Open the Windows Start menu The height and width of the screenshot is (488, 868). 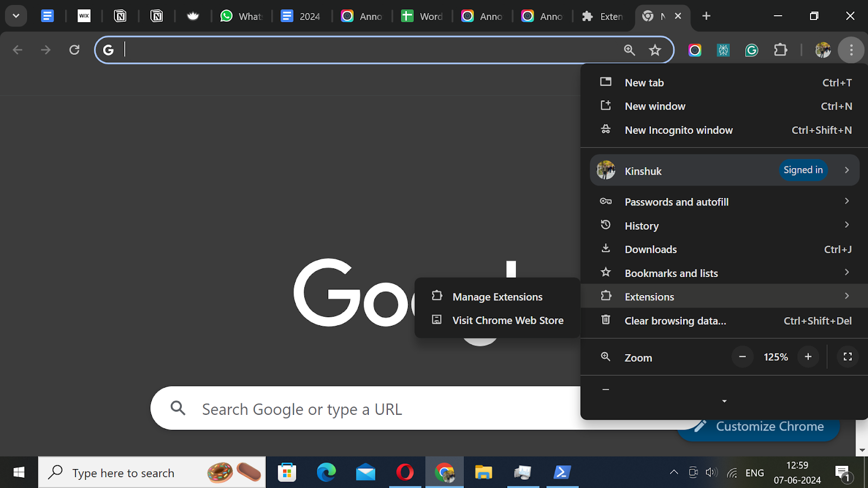[19, 473]
